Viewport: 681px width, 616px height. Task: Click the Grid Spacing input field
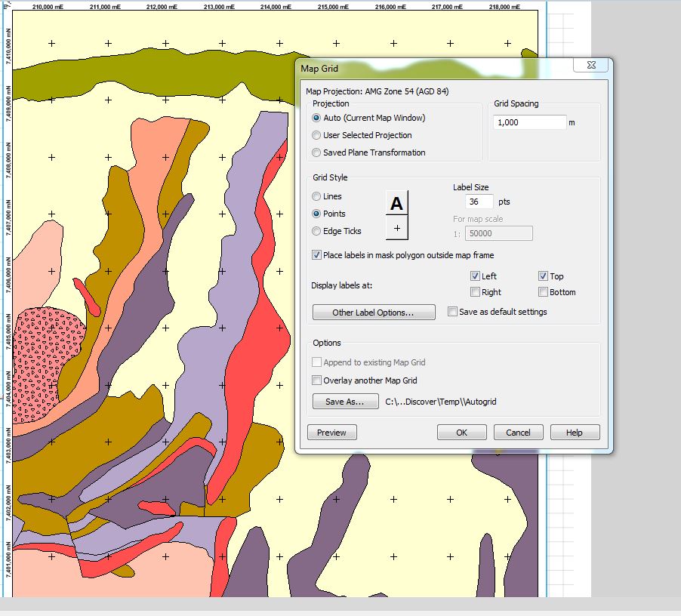coord(528,122)
